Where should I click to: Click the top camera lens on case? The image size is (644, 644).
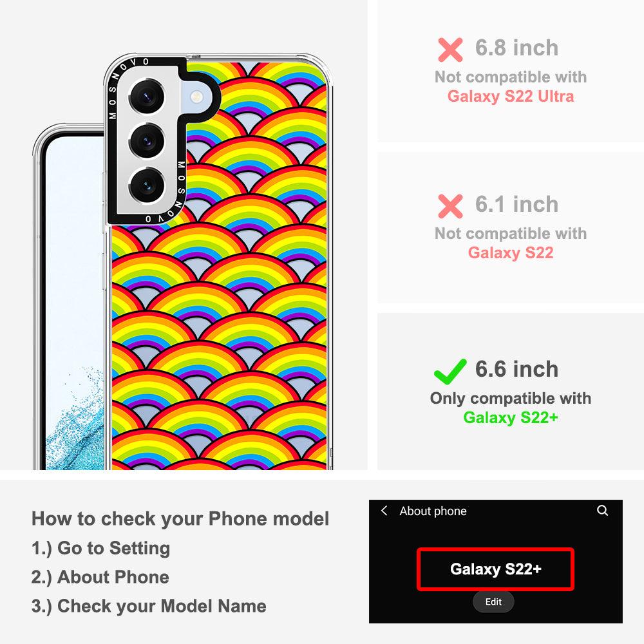[x=147, y=97]
